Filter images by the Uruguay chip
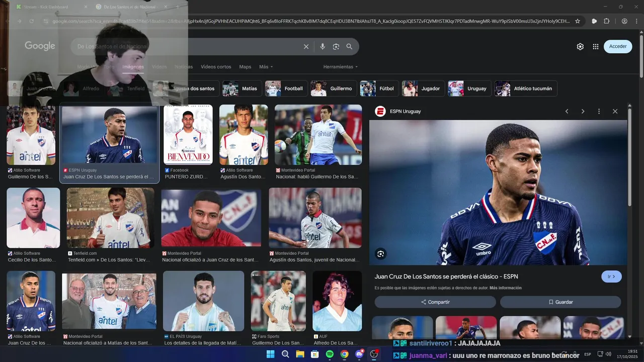 (470, 88)
